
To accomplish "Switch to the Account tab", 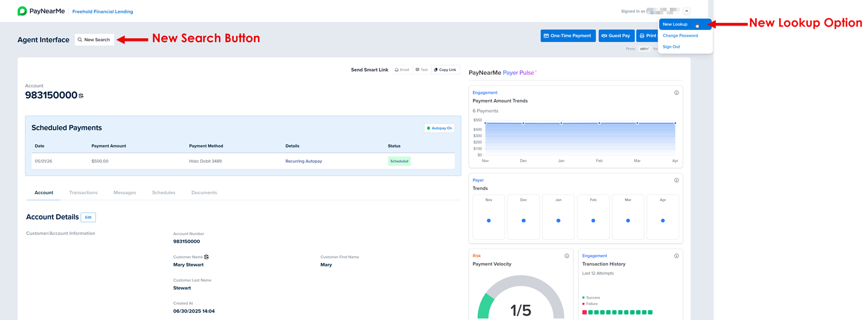I will click(x=44, y=193).
